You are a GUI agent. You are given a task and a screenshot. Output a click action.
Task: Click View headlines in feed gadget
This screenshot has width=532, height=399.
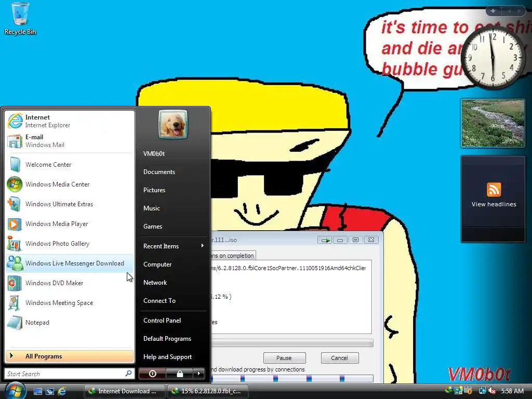point(494,204)
